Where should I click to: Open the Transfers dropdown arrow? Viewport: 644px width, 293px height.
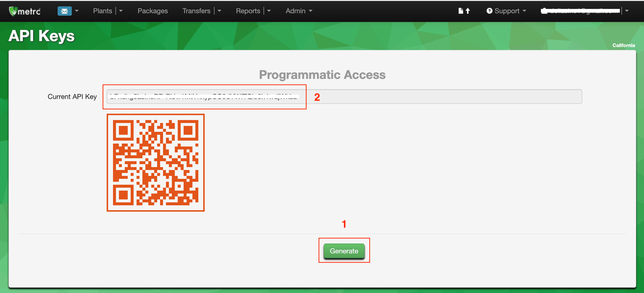coord(220,10)
